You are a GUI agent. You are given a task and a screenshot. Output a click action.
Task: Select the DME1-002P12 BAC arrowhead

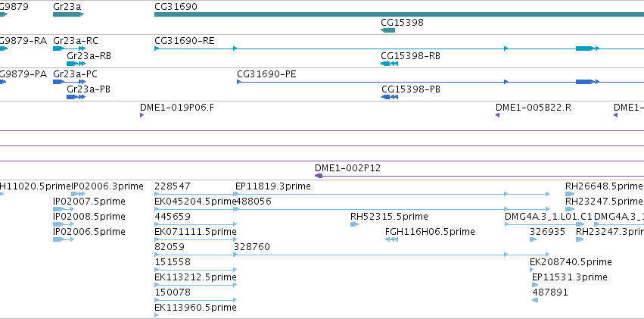pos(319,176)
